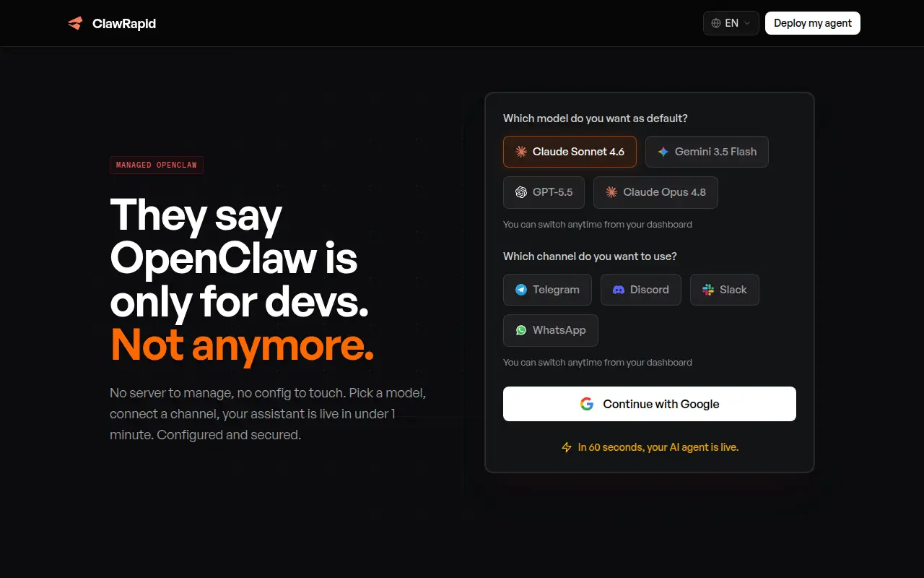
Task: Click the Google G logo
Action: point(587,404)
